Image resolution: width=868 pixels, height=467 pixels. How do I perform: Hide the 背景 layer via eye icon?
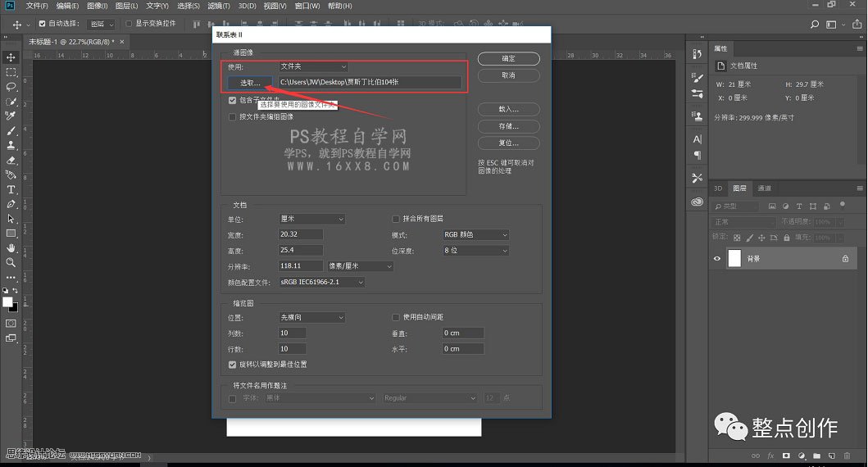[717, 258]
